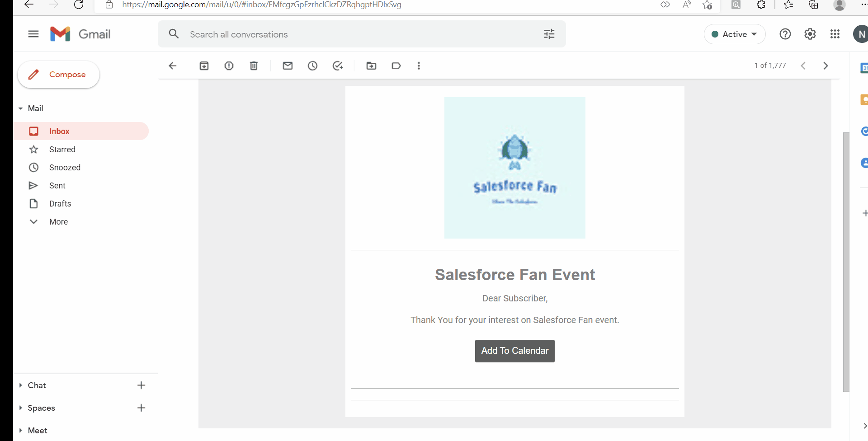Click the browser address bar URL
868x441 pixels.
(x=262, y=5)
